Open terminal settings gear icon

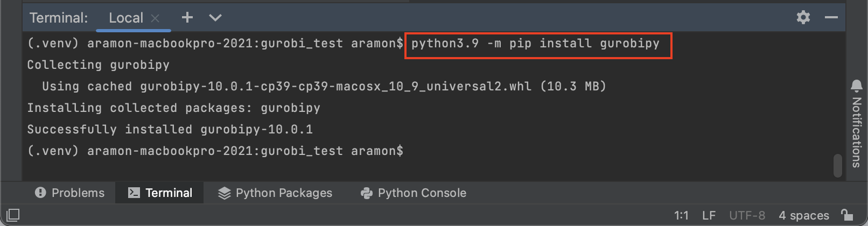803,17
